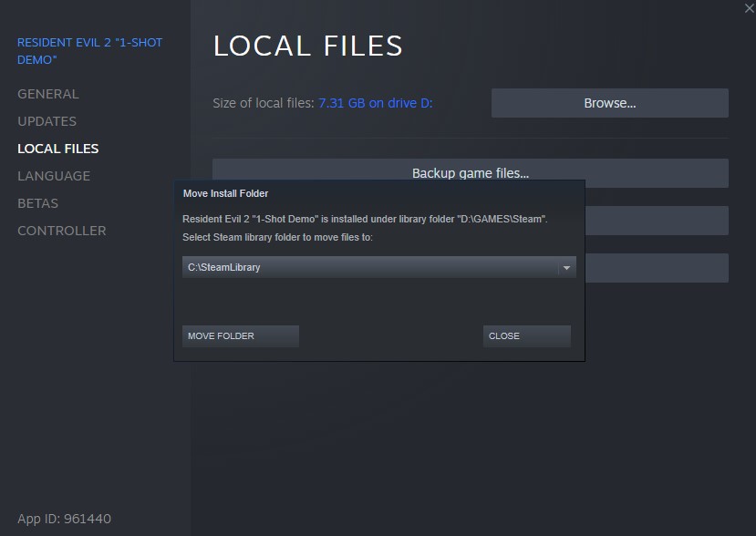
Task: Click the Browse... button
Action: click(609, 103)
